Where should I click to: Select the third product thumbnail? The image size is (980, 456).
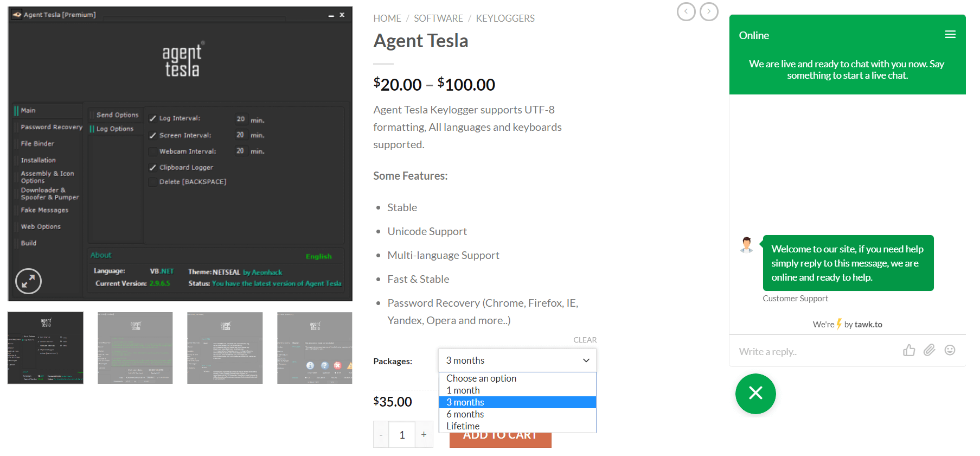[x=225, y=348]
